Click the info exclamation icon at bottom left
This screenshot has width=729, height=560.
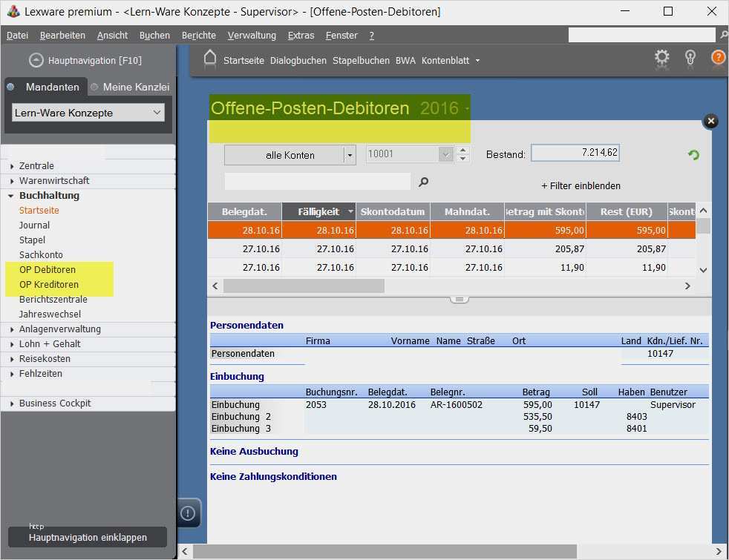point(189,513)
